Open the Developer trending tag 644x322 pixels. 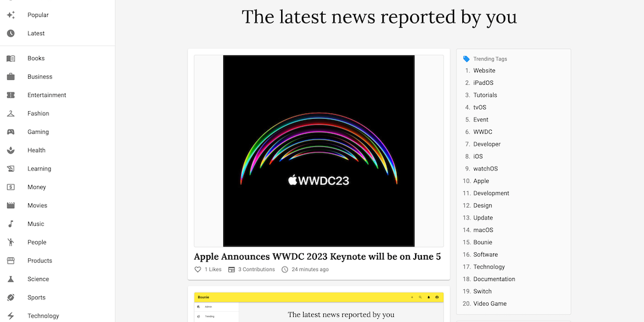pos(487,144)
